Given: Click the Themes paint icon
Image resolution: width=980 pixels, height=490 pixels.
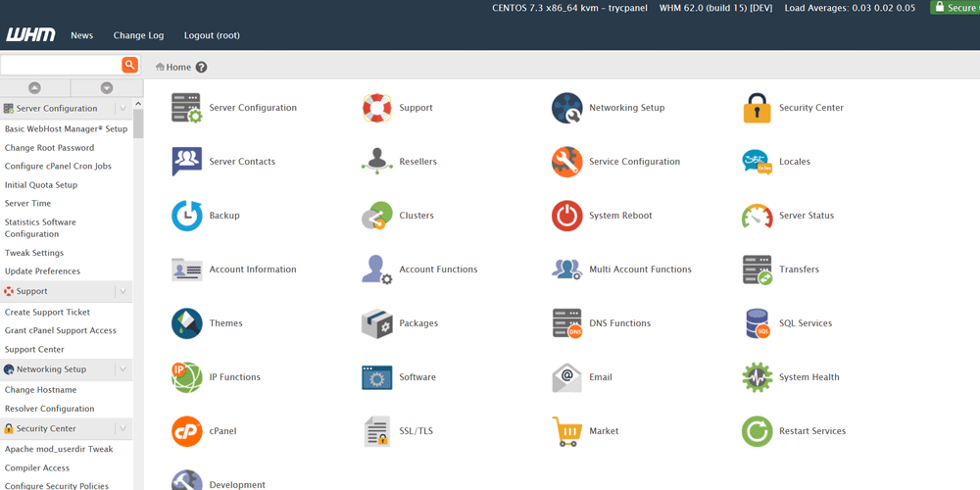Looking at the screenshot, I should [x=186, y=323].
